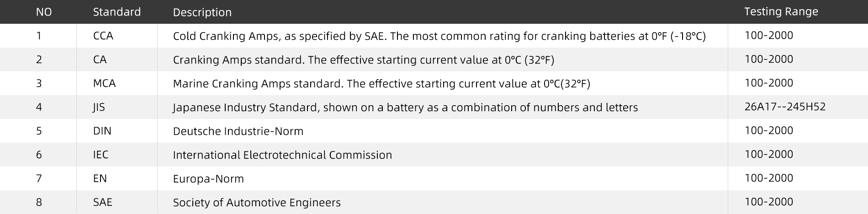Screen dimensions: 868x214
Task: Click the Testing Range column header
Action: coord(781,12)
